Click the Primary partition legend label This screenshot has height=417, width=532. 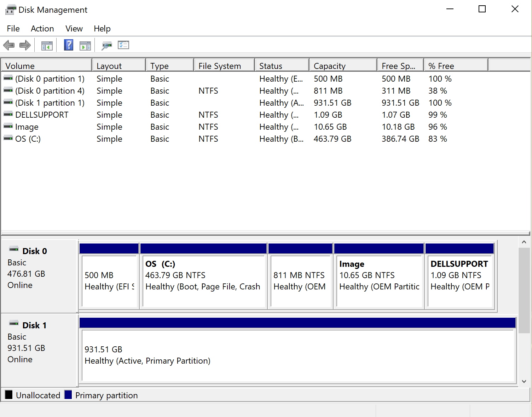point(106,395)
